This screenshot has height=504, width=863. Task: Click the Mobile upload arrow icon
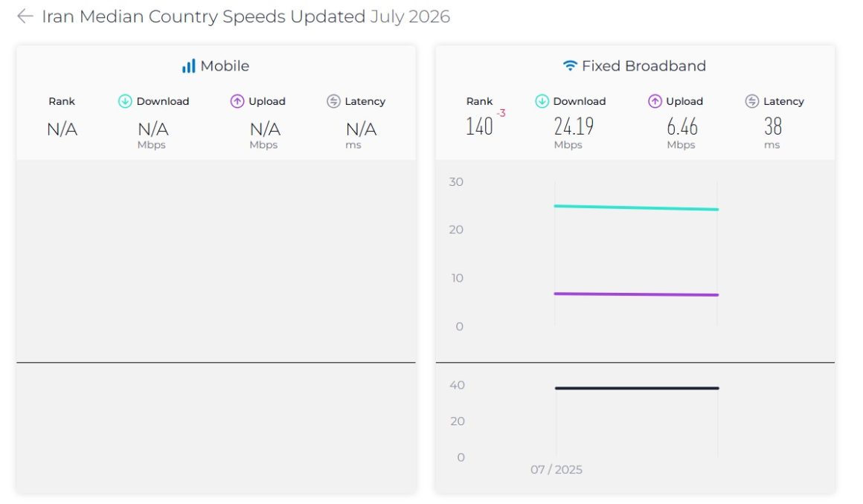(237, 101)
